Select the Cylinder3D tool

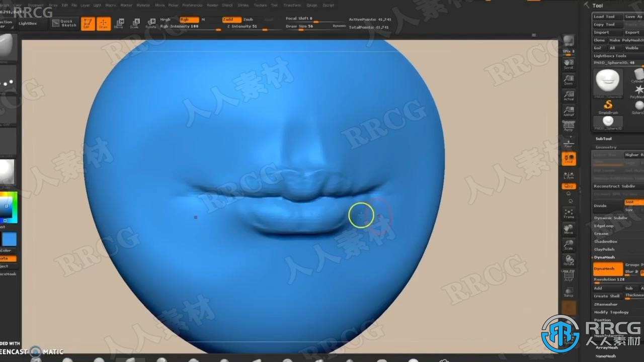pos(637,76)
